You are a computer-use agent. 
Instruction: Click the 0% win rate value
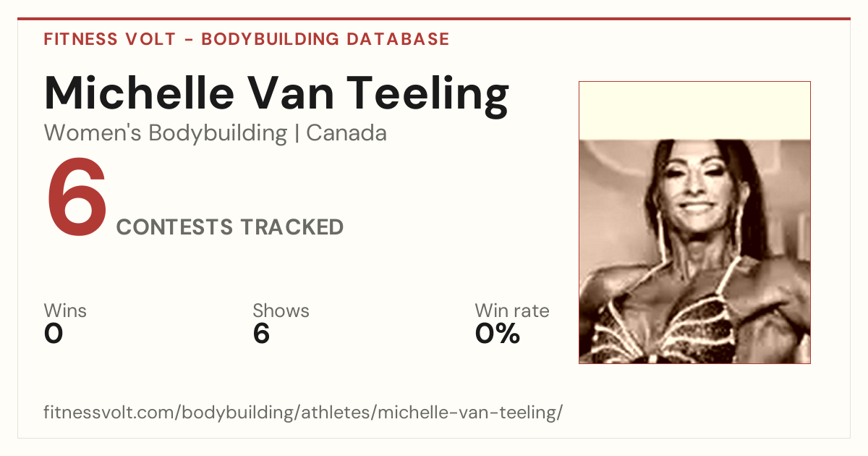[498, 334]
